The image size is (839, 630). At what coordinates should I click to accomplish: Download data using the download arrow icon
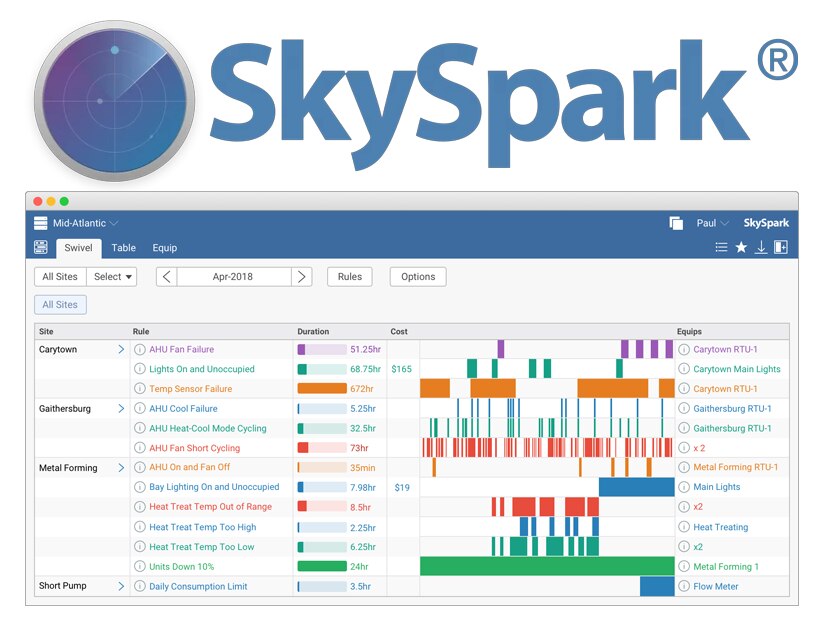tap(761, 247)
